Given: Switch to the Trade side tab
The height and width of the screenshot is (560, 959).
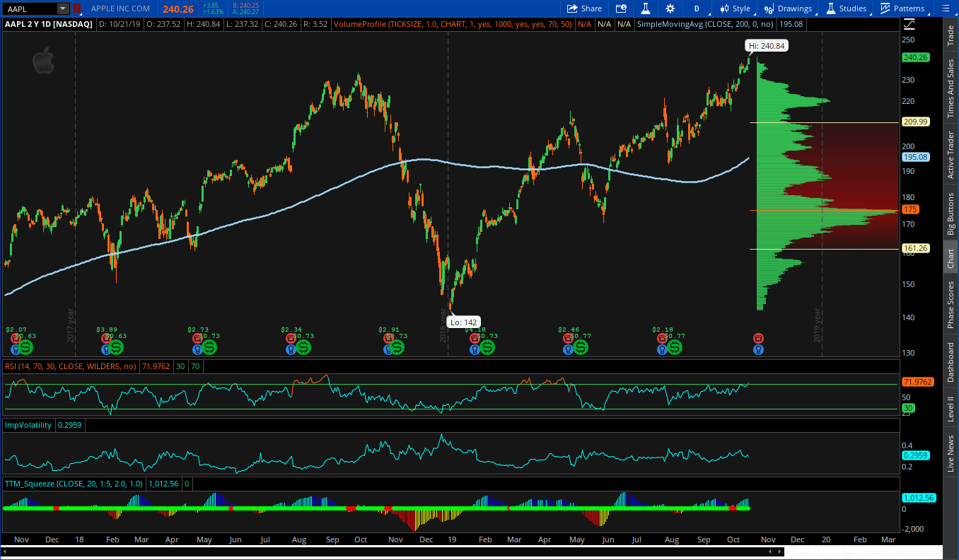Looking at the screenshot, I should click(x=951, y=35).
